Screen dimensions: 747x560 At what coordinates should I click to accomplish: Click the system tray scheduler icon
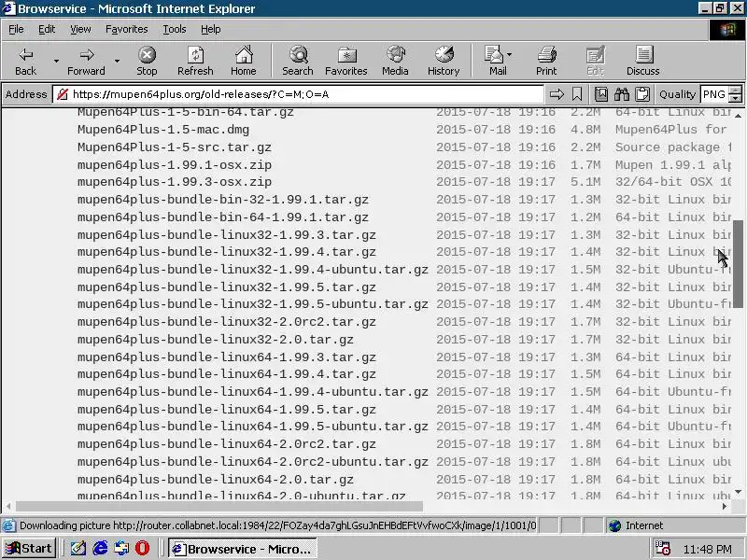tap(663, 548)
